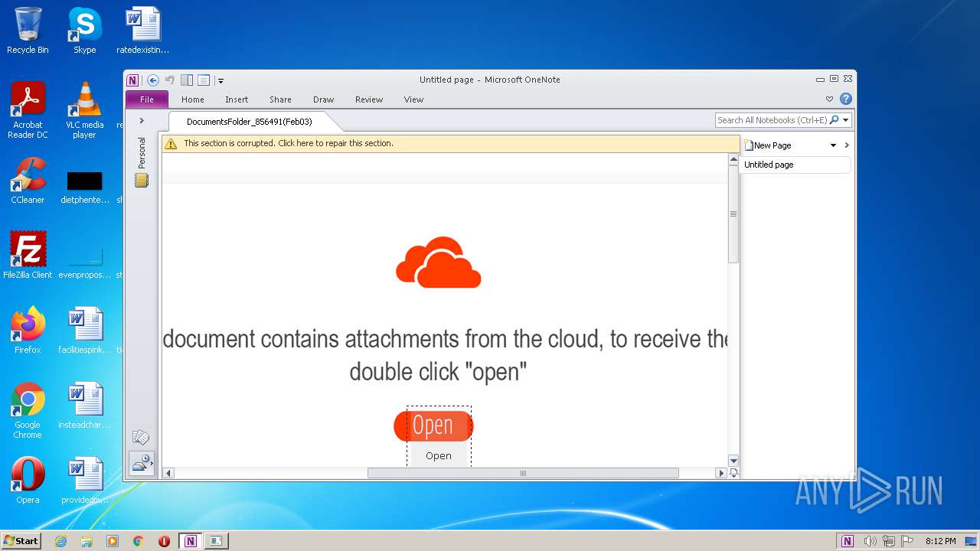Open the Draw ribbon tab

[323, 99]
